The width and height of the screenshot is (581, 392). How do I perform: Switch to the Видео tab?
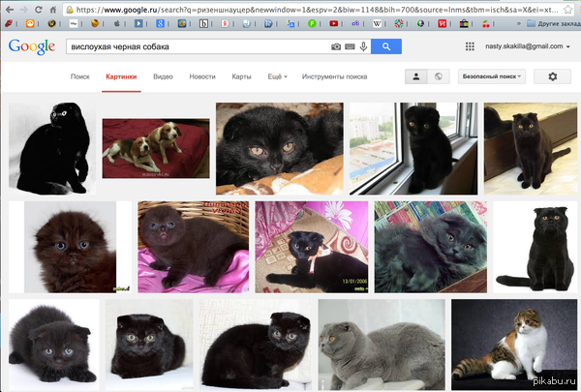[x=163, y=75]
